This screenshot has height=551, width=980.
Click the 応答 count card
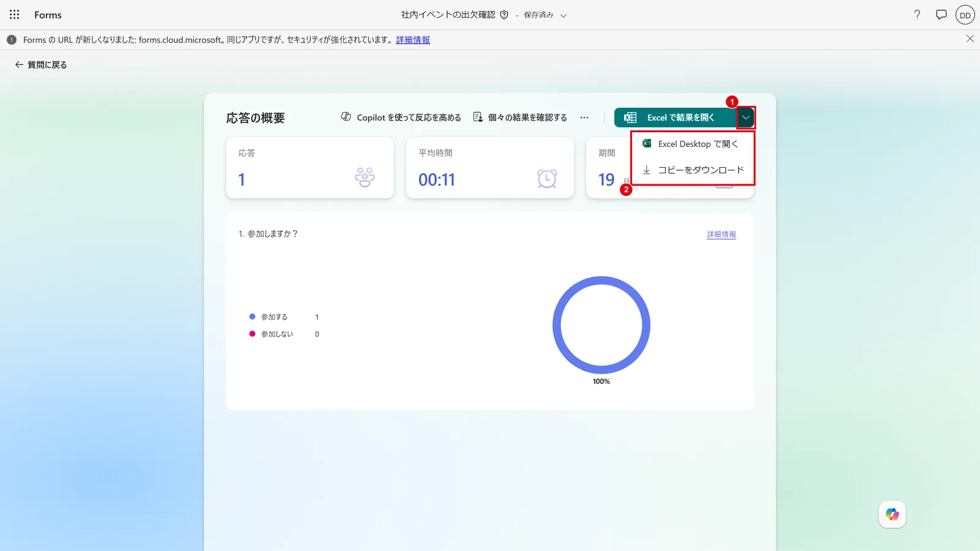pos(310,168)
